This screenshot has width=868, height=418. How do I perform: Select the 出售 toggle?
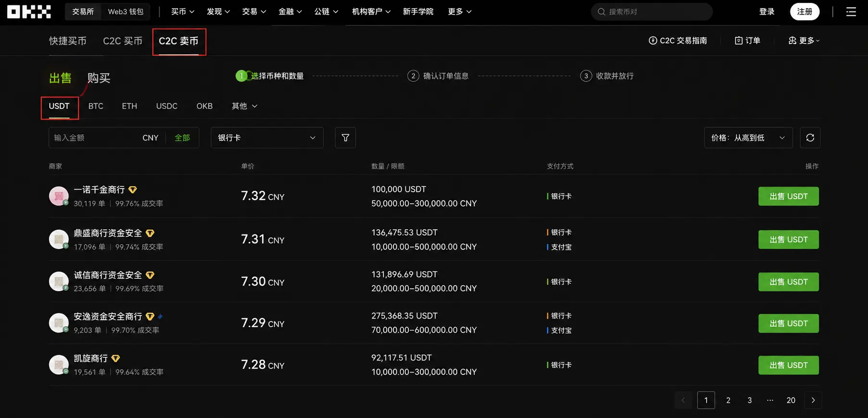pos(60,78)
